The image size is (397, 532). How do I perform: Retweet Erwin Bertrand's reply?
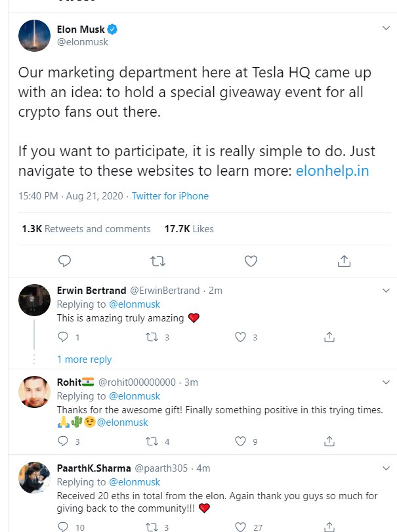(152, 337)
